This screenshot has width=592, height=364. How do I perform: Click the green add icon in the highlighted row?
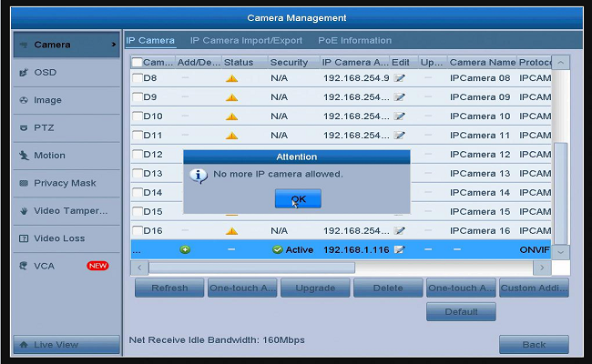185,249
